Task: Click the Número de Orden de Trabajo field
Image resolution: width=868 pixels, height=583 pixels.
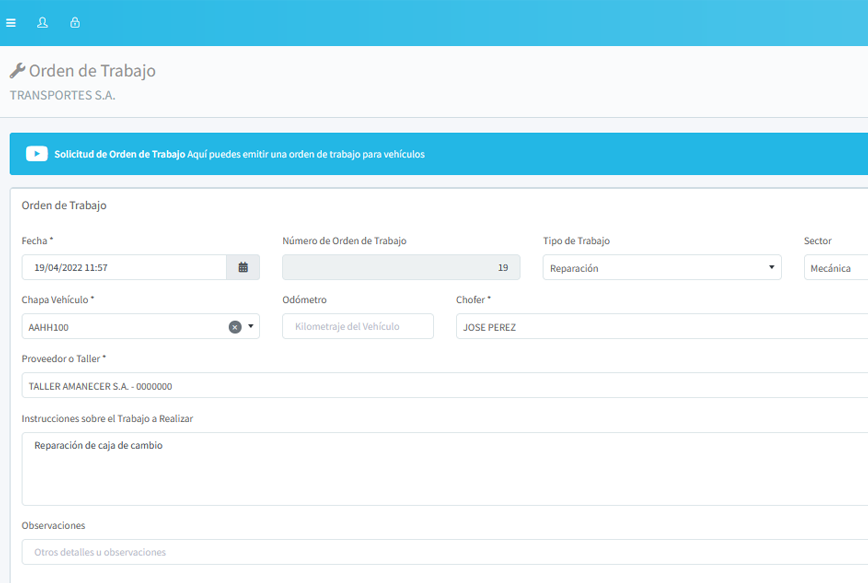Action: 401,267
